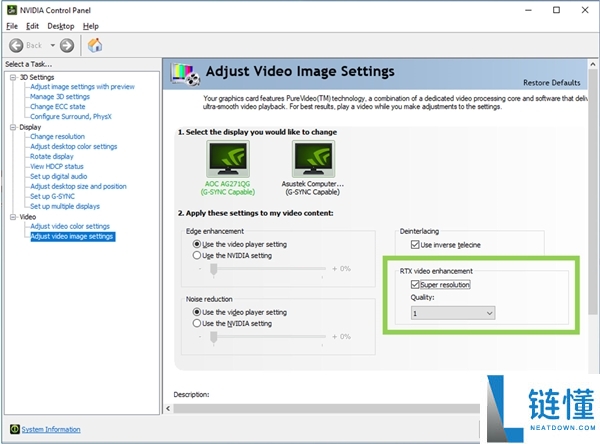The width and height of the screenshot is (600, 444).
Task: Click the Back arrow icon
Action: (x=16, y=46)
